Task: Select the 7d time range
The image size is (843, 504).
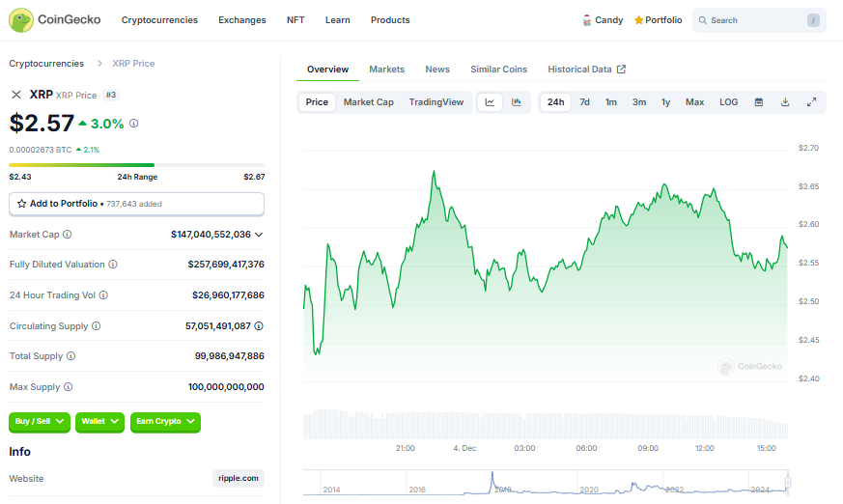Action: [584, 102]
